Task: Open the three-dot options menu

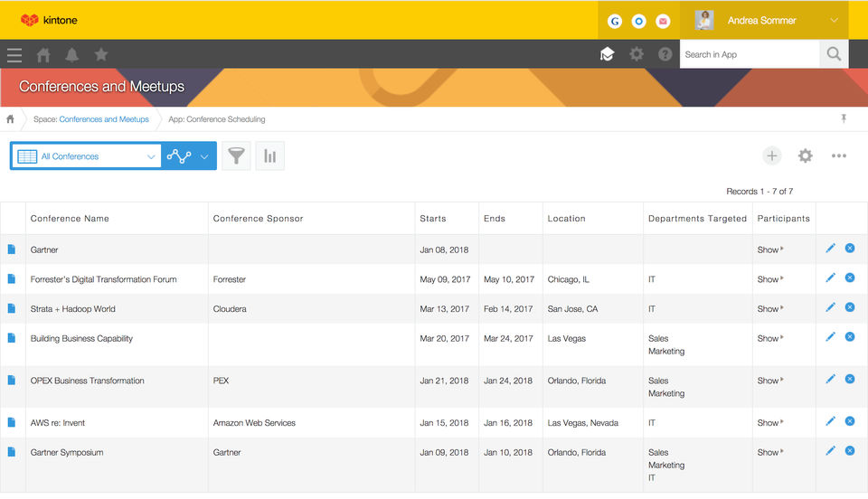Action: click(x=839, y=156)
